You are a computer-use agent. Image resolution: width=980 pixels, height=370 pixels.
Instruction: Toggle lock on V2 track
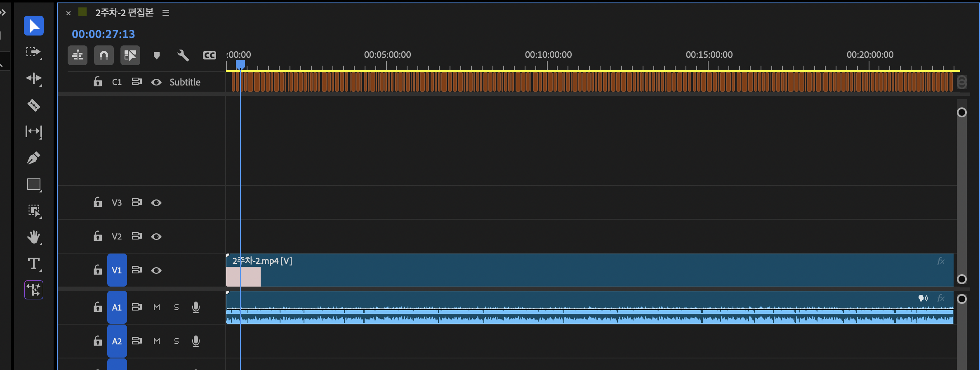coord(98,236)
